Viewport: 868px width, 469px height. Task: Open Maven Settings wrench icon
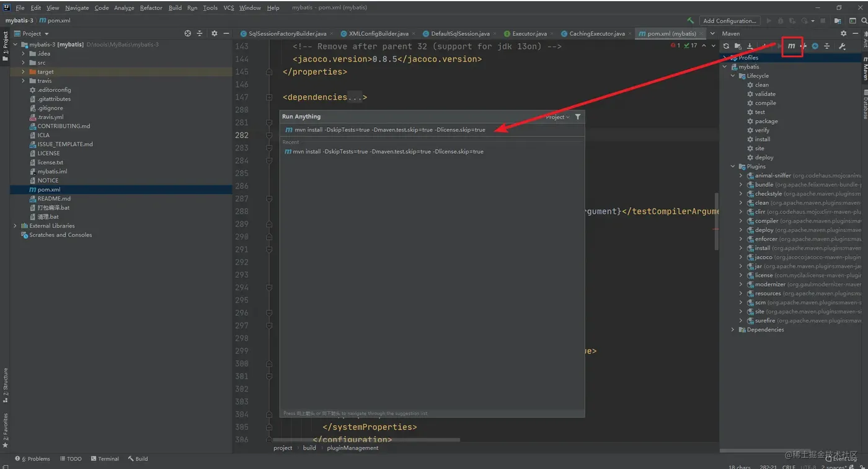tap(842, 46)
